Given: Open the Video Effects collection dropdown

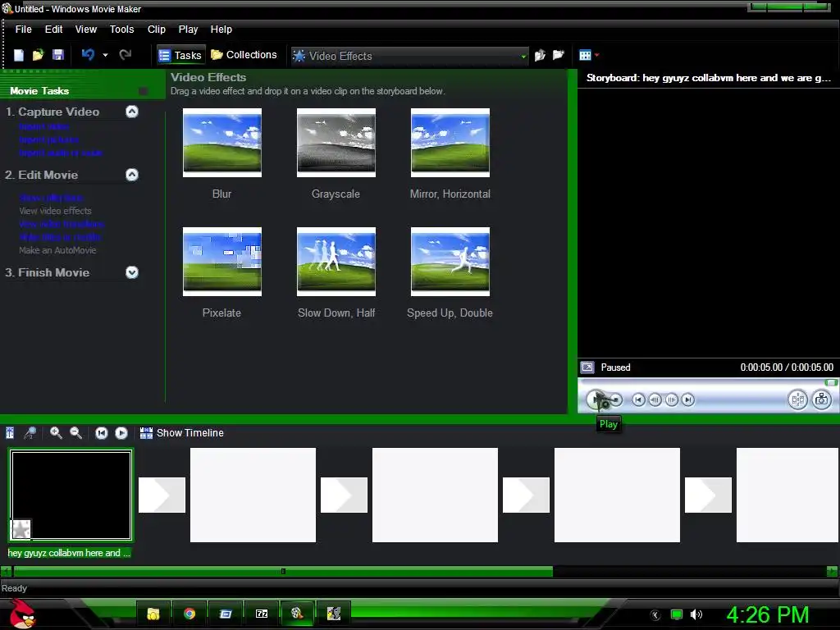Looking at the screenshot, I should [410, 56].
